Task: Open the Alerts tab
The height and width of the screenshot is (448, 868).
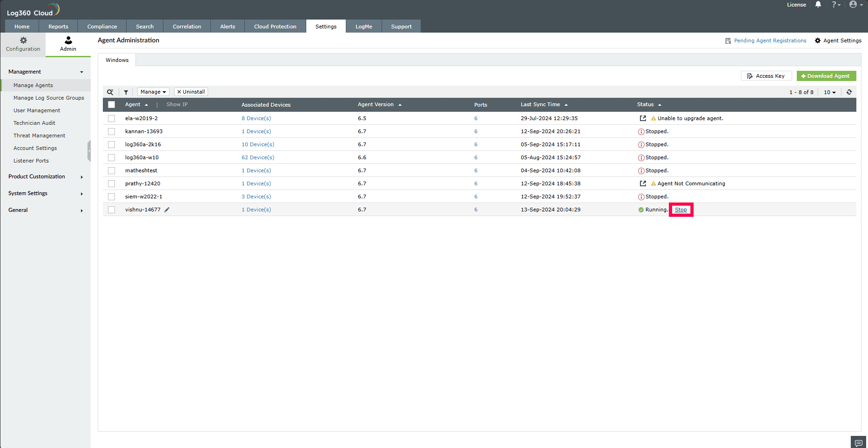Action: click(x=228, y=27)
